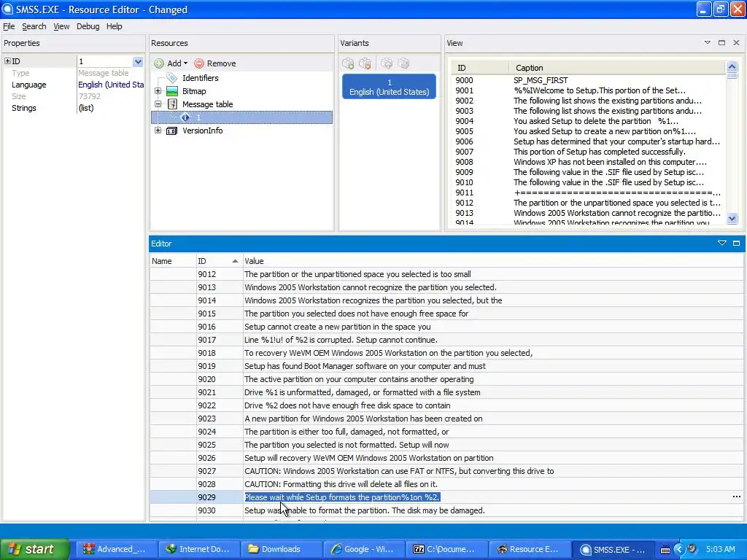Screen dimensions: 747x560
Task: Click the Name column header in Editor
Action: coord(172,261)
